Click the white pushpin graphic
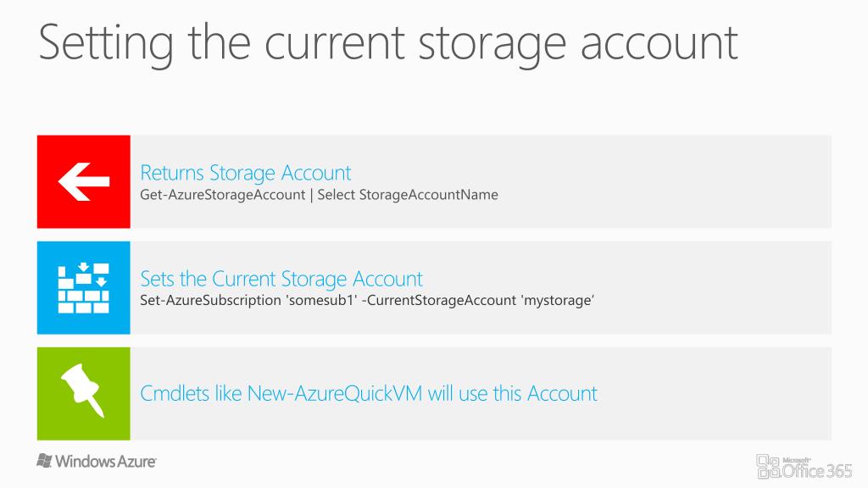 tap(82, 390)
